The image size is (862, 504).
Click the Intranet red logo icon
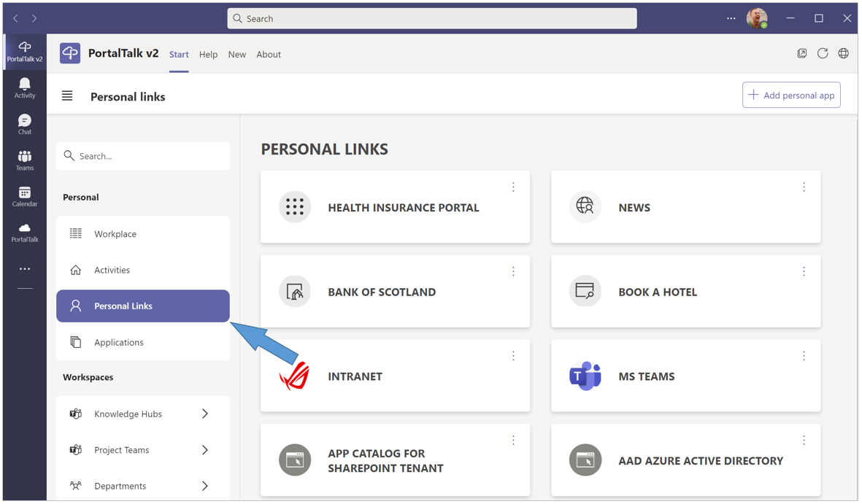point(295,376)
